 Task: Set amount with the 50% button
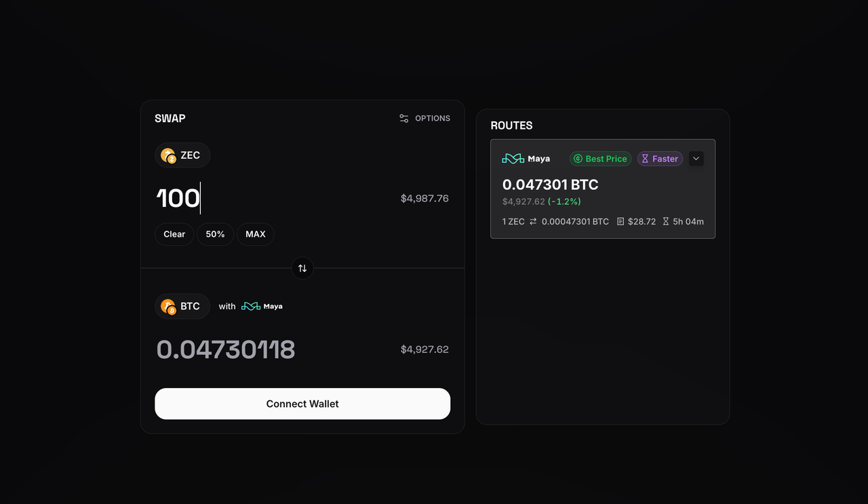215,234
